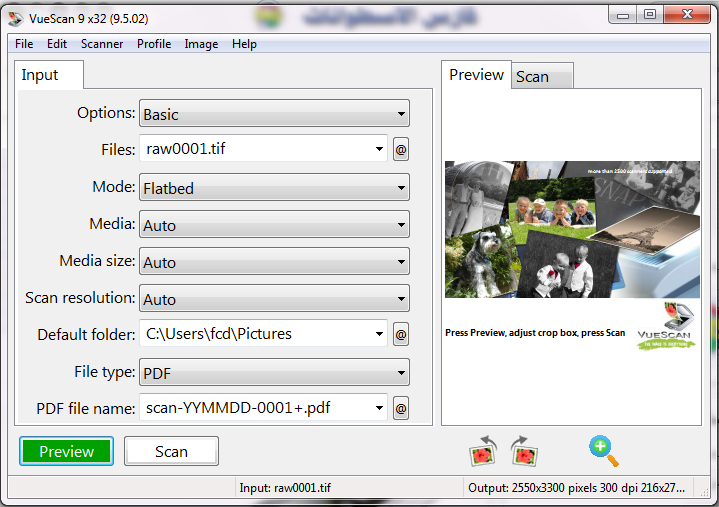Open the Mode dropdown showing Flatbed

(274, 187)
